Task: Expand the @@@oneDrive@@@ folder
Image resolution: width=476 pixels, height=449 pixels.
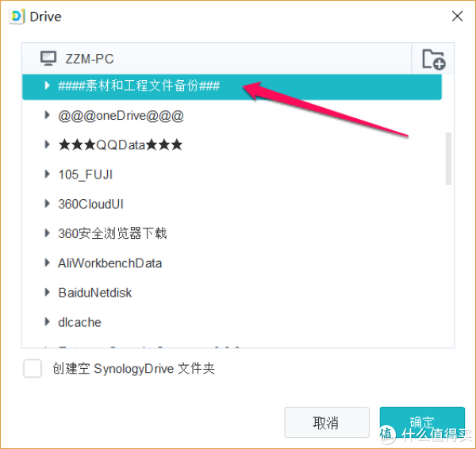Action: [x=48, y=116]
